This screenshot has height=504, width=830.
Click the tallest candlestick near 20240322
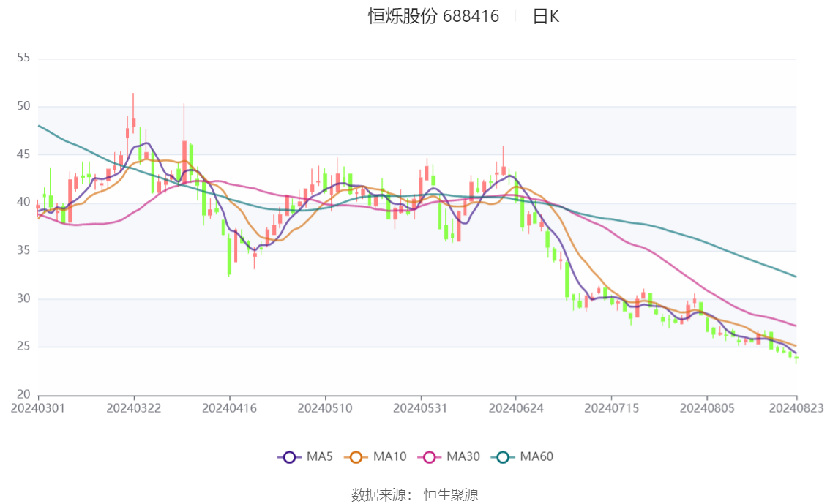pos(133,113)
